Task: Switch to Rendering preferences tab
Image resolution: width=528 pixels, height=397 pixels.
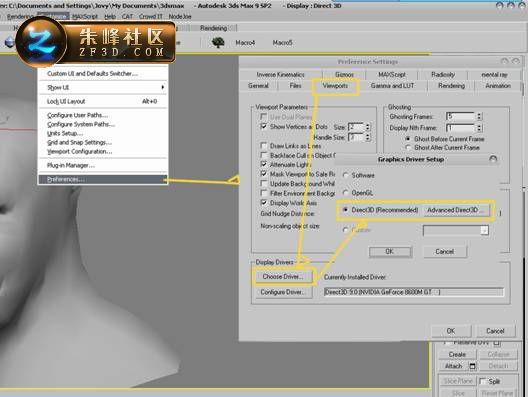Action: [x=451, y=86]
